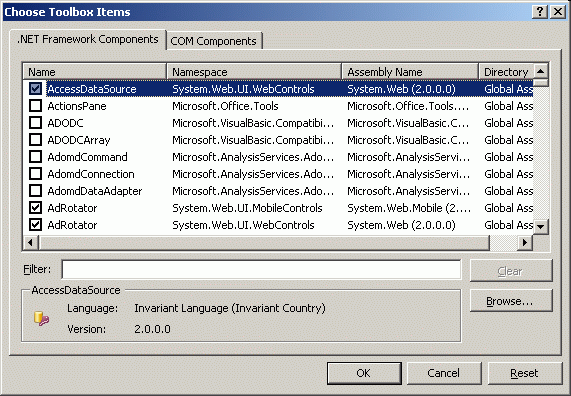Click the list scroll down arrow
The width and height of the screenshot is (571, 396).
(x=540, y=227)
